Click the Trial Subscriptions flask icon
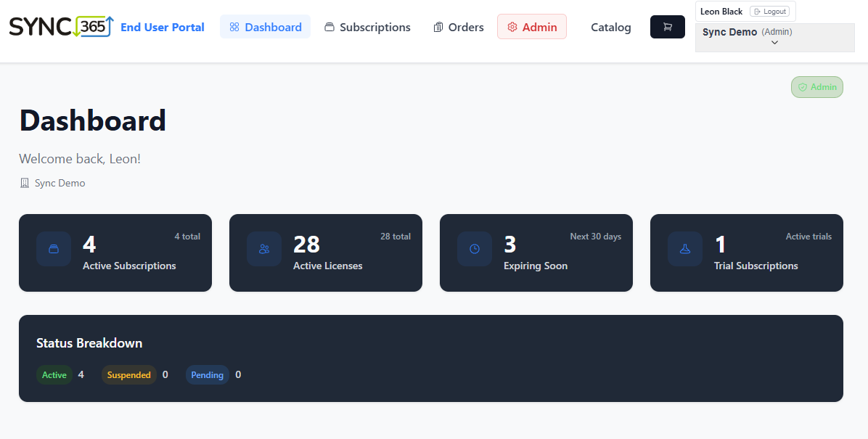868x439 pixels. pyautogui.click(x=685, y=249)
